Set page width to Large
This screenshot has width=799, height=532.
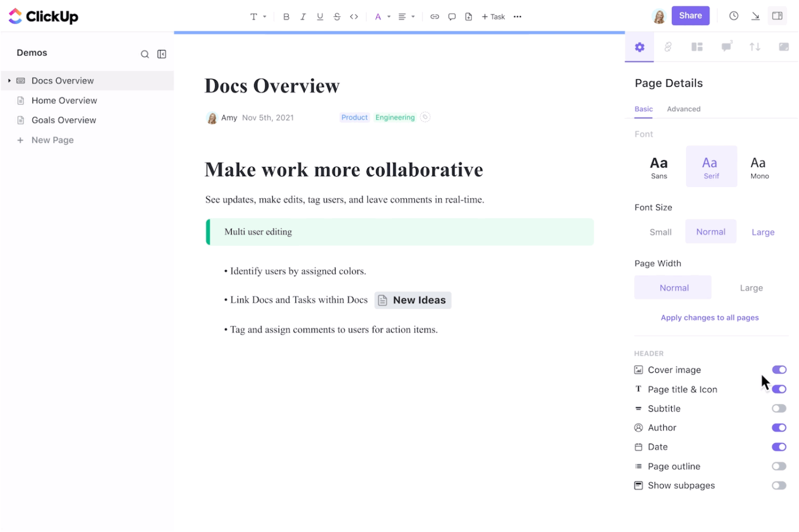coord(751,288)
